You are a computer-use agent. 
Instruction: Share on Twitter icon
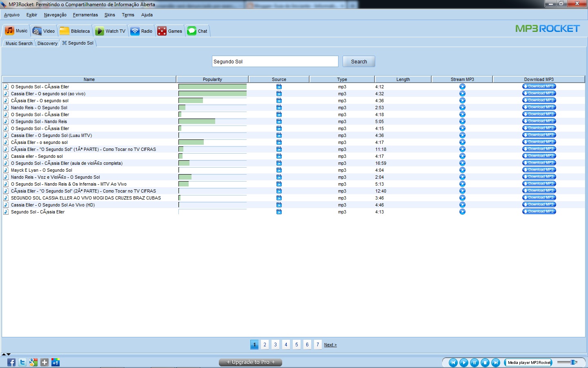point(22,362)
